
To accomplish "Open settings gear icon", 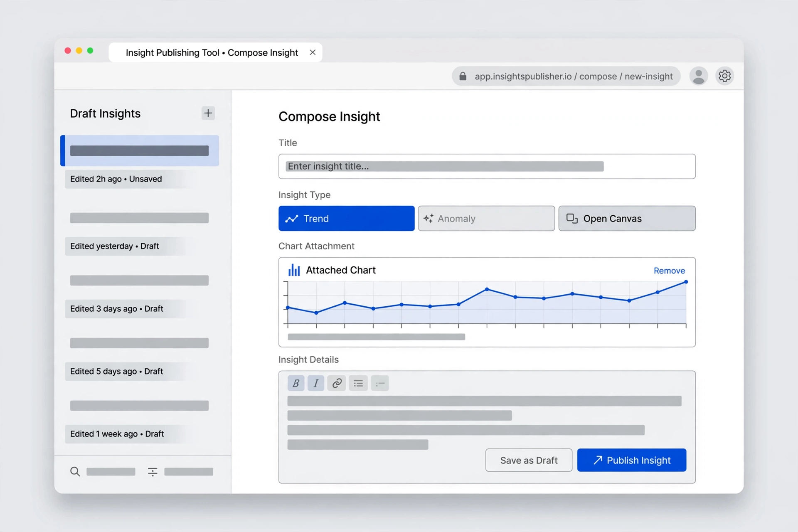I will (724, 76).
